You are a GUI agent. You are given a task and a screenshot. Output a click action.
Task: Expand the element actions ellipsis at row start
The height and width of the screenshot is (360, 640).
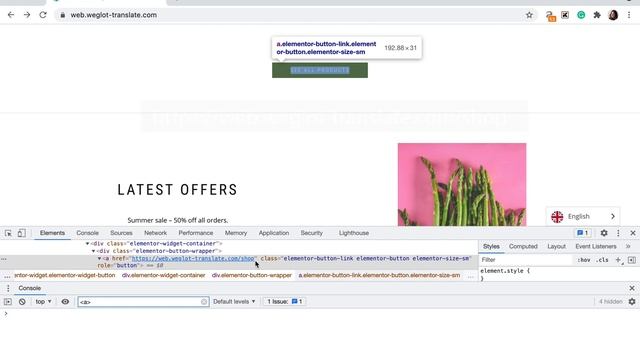[4, 259]
